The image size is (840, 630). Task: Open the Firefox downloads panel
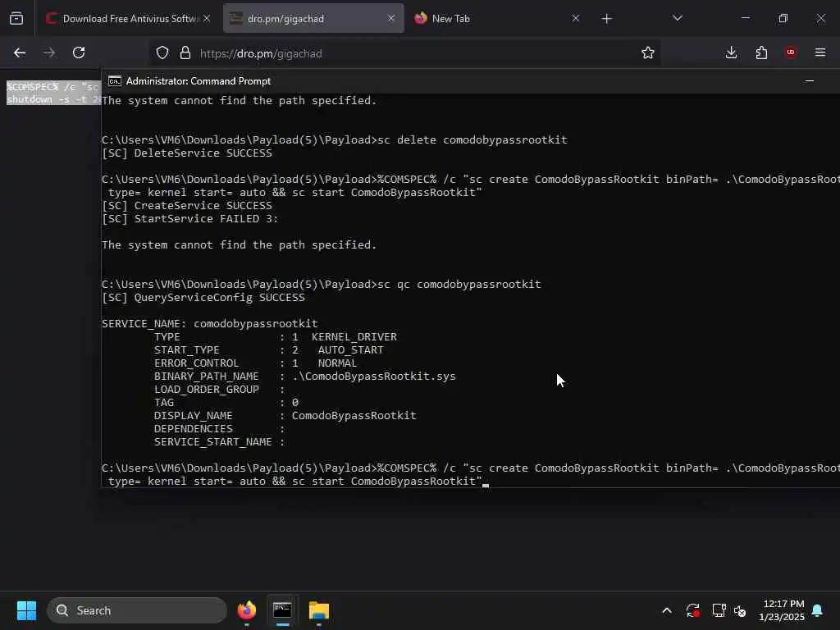(731, 52)
